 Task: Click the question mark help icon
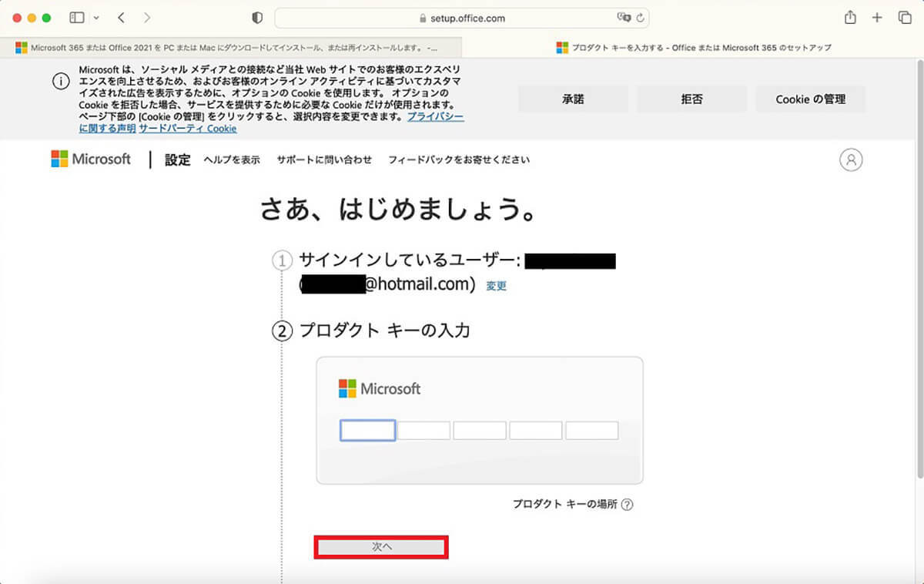pos(627,505)
